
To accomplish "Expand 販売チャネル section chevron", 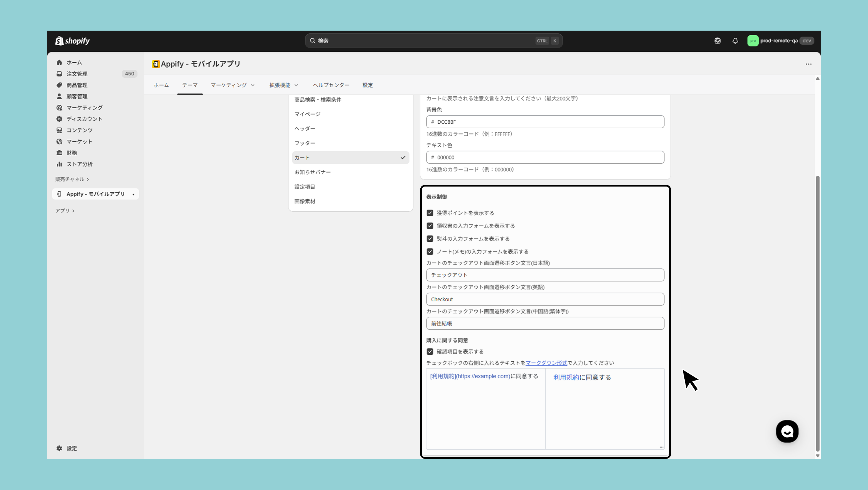I will [x=88, y=179].
